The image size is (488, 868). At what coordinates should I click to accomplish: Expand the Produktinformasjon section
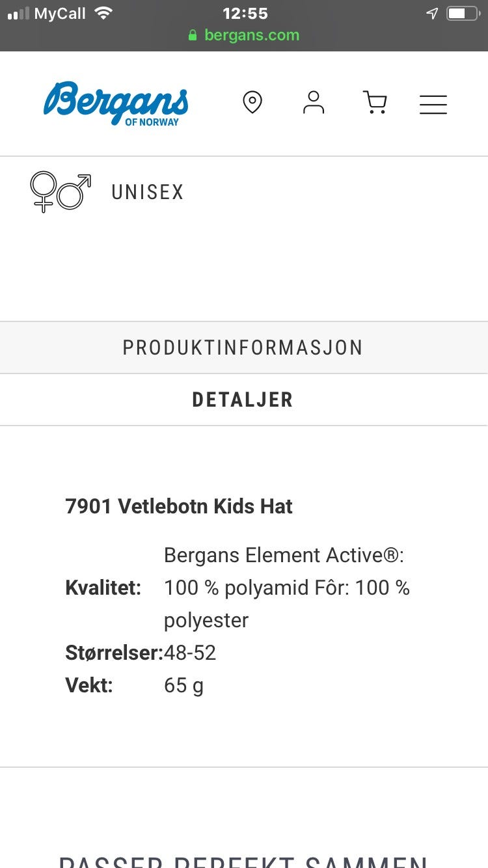pyautogui.click(x=244, y=347)
